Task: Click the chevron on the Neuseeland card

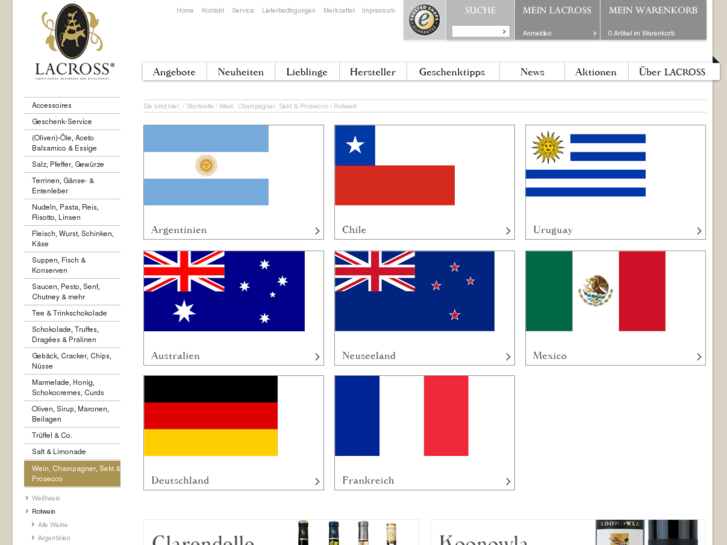Action: coord(508,357)
